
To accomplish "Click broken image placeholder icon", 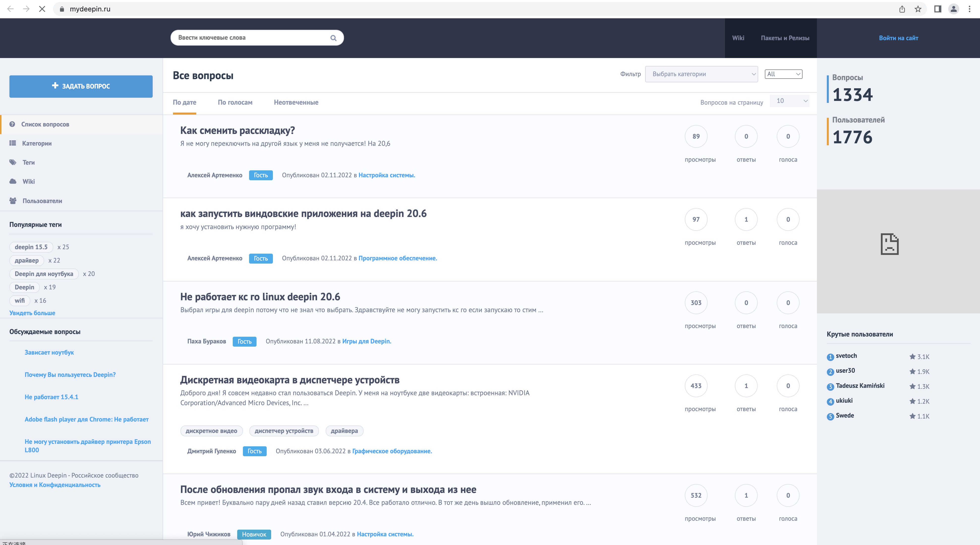I will pos(890,244).
